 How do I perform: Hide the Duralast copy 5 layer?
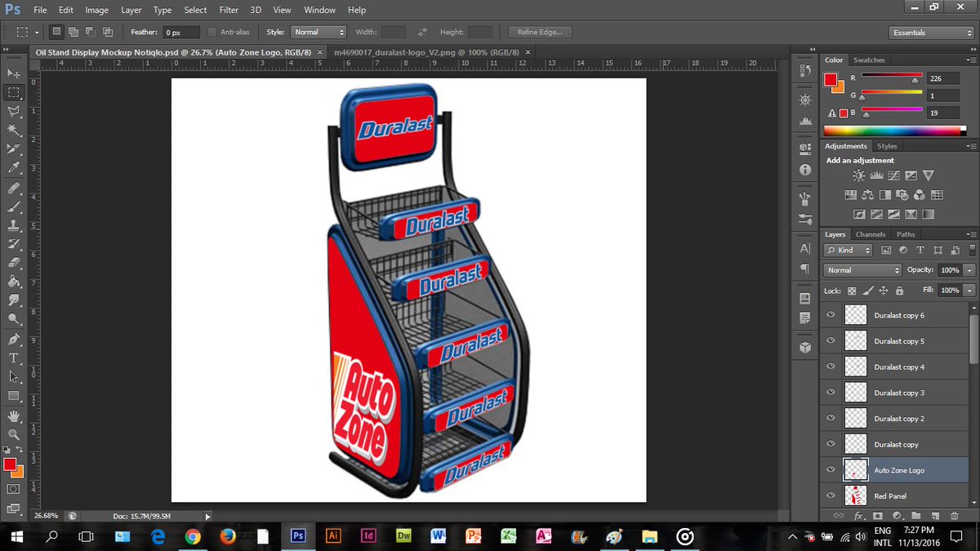coord(831,341)
